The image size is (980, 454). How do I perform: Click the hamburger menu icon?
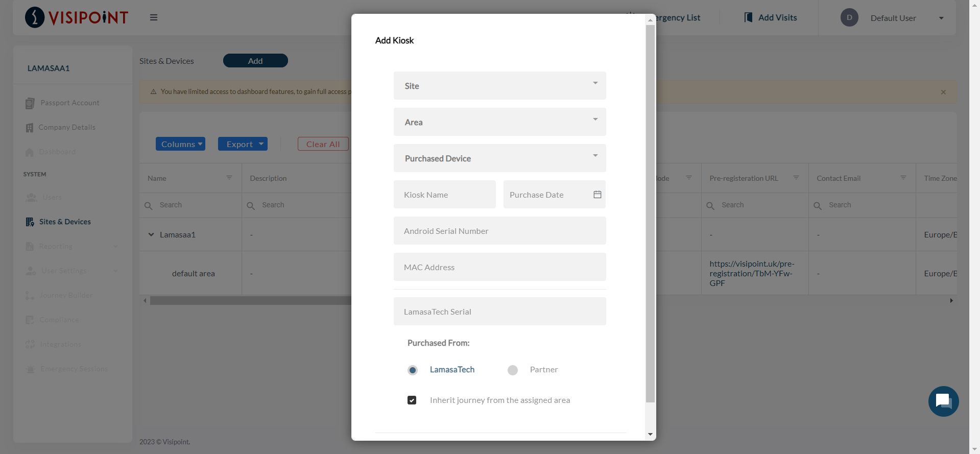pos(153,17)
